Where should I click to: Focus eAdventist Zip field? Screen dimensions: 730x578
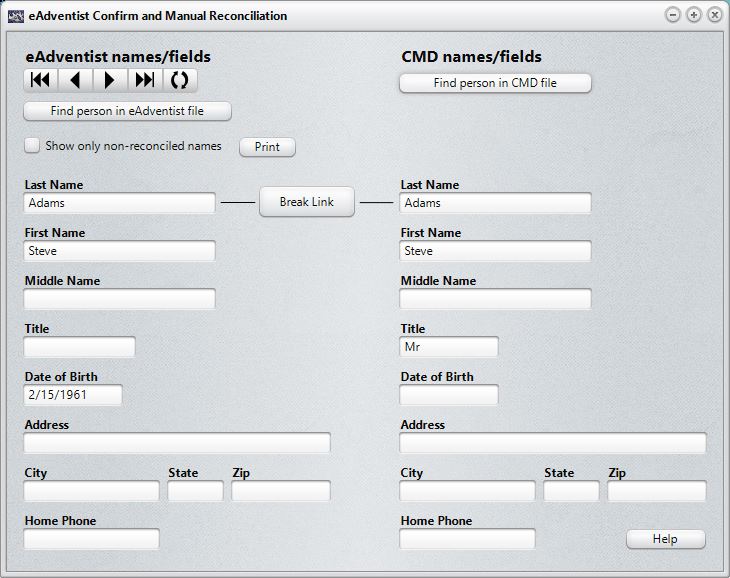click(x=281, y=491)
